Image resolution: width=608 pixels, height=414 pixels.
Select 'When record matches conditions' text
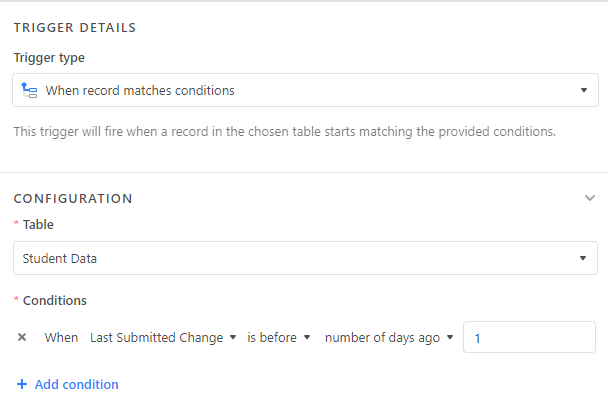coord(140,90)
